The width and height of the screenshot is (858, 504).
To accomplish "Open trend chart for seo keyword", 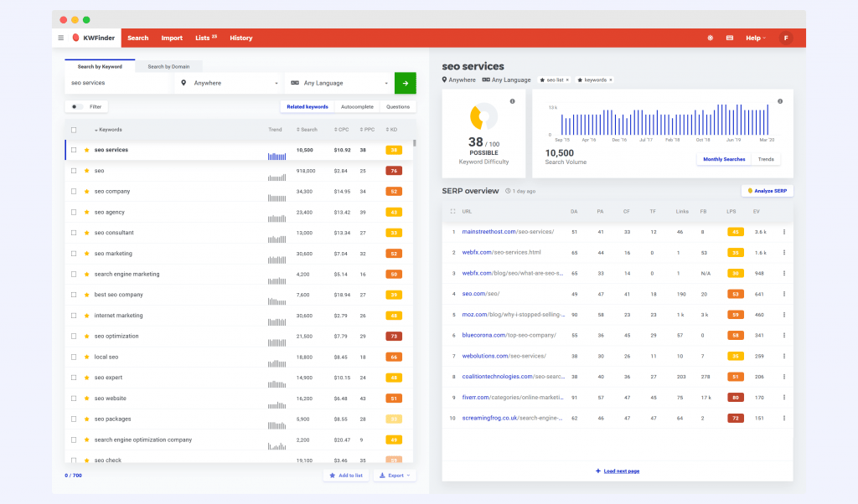I will point(277,177).
